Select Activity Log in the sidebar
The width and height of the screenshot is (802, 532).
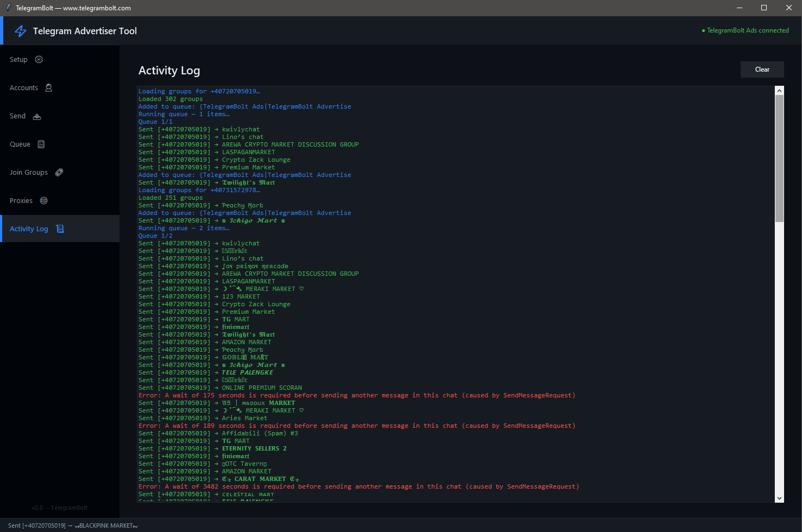coord(60,229)
